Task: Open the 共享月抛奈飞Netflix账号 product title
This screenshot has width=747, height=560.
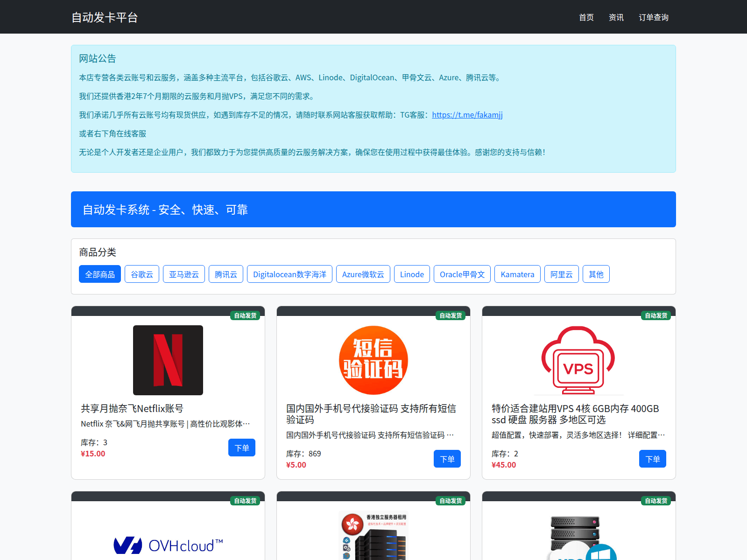Action: click(132, 408)
